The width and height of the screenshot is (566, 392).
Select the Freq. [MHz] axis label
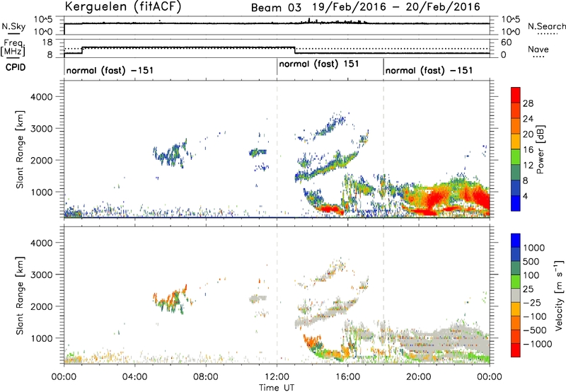pos(13,48)
